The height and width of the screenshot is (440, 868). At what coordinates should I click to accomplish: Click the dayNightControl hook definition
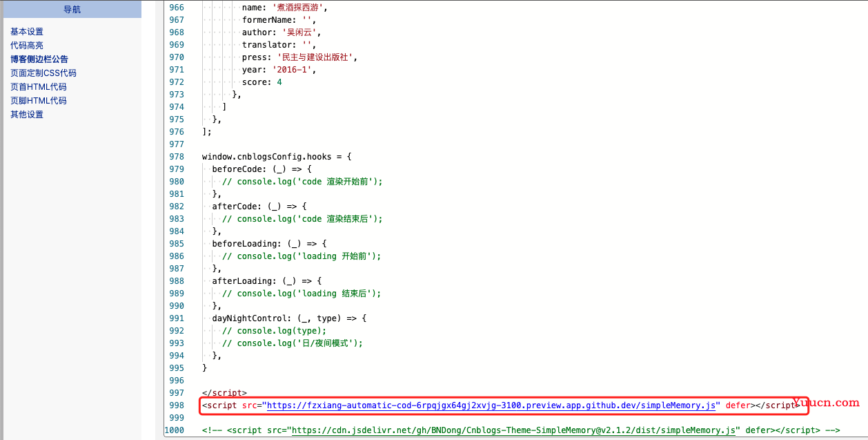(x=289, y=318)
